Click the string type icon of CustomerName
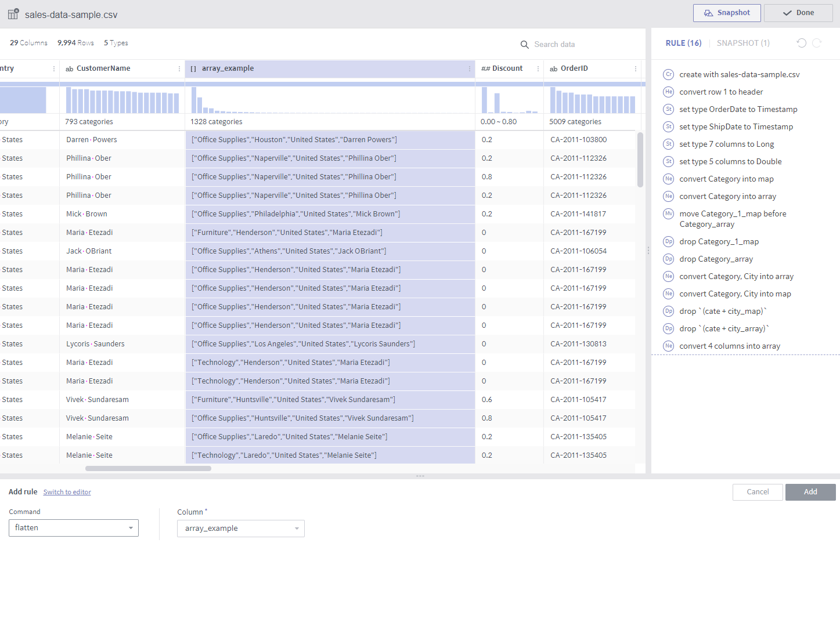The height and width of the screenshot is (626, 840). click(x=69, y=68)
